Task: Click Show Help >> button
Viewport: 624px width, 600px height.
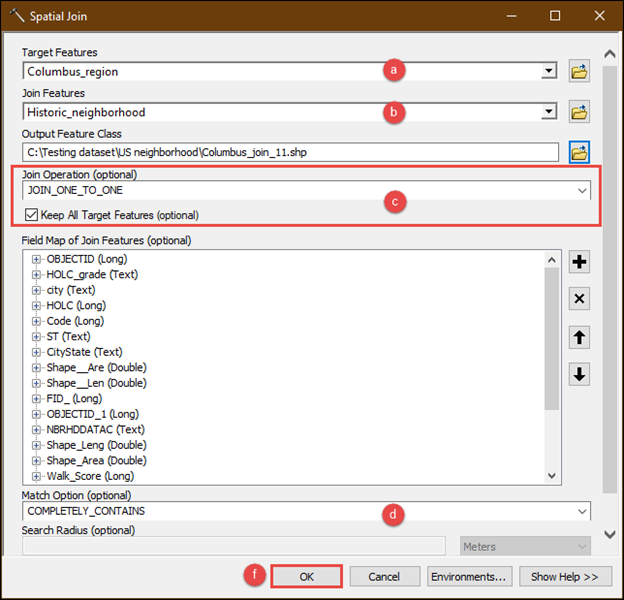Action: [x=565, y=577]
